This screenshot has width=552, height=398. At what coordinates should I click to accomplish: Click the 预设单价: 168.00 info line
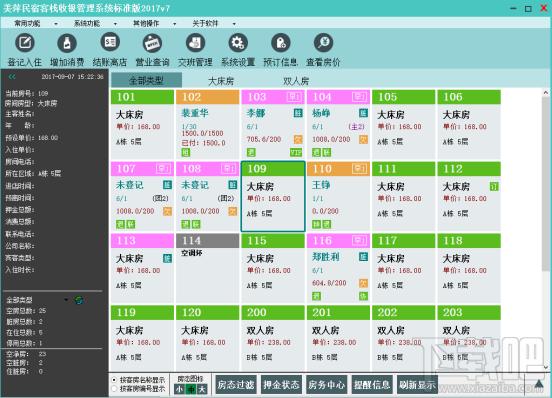click(x=32, y=138)
